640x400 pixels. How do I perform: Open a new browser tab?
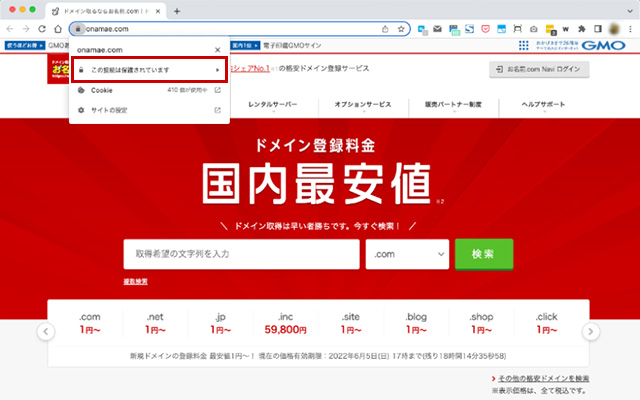177,11
